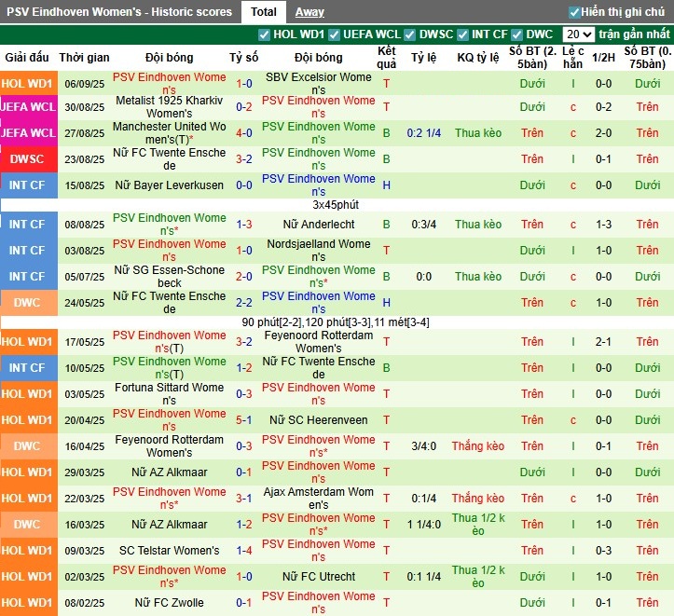This screenshot has width=674, height=616.
Task: Click the H result on 15/08/25 row
Action: pyautogui.click(x=387, y=185)
